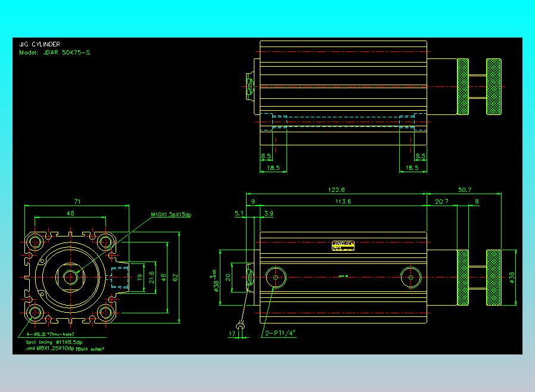Select the 8 dimension beside 20.7
Image resolution: width=535 pixels, height=392 pixels.
477,201
